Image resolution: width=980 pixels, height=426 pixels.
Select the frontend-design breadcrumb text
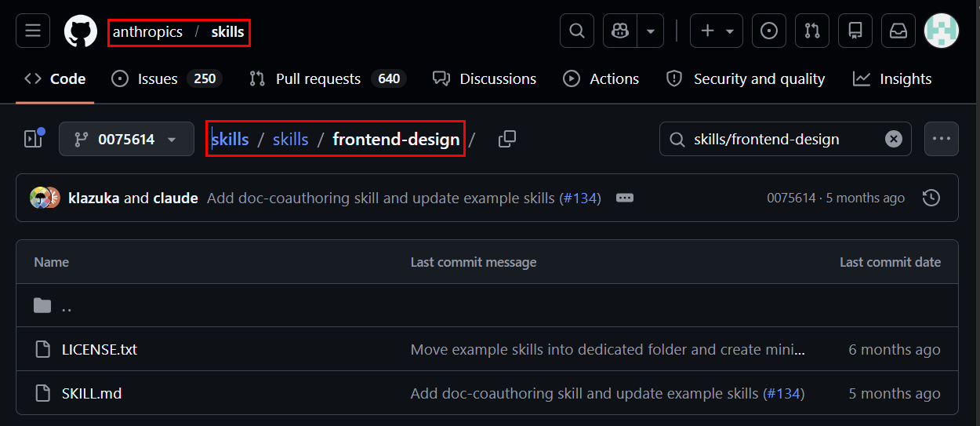click(396, 140)
